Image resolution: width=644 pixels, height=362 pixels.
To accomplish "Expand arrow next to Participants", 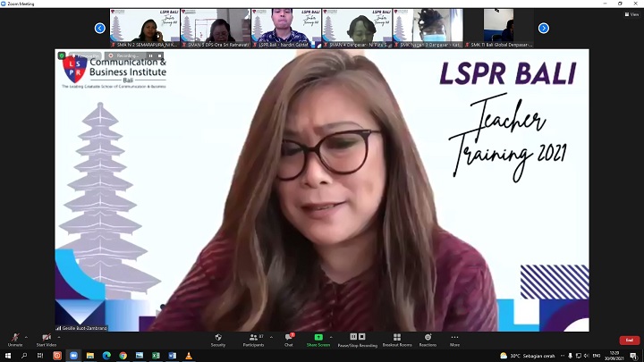I will (x=271, y=337).
